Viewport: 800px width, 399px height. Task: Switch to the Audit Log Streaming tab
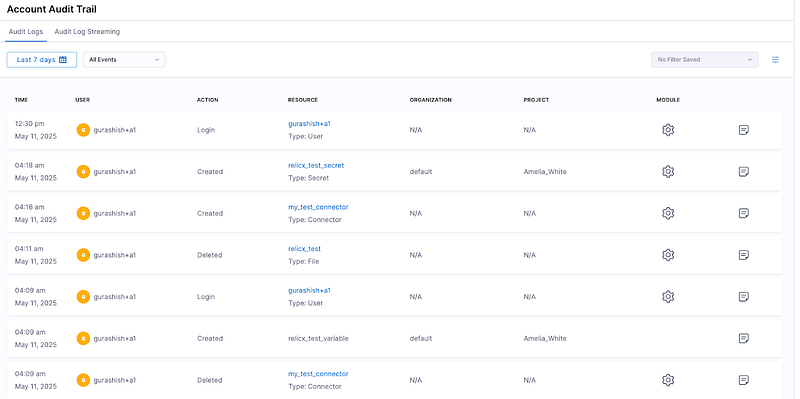point(87,32)
